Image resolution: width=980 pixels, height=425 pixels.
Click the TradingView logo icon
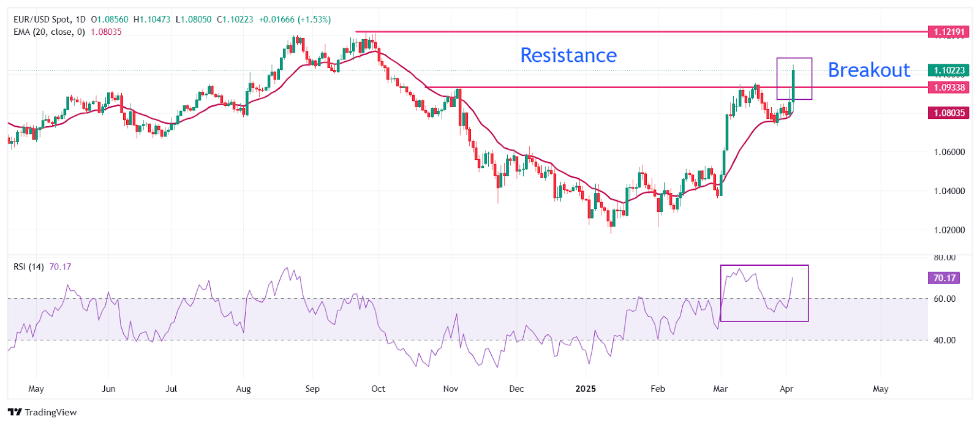pos(15,412)
